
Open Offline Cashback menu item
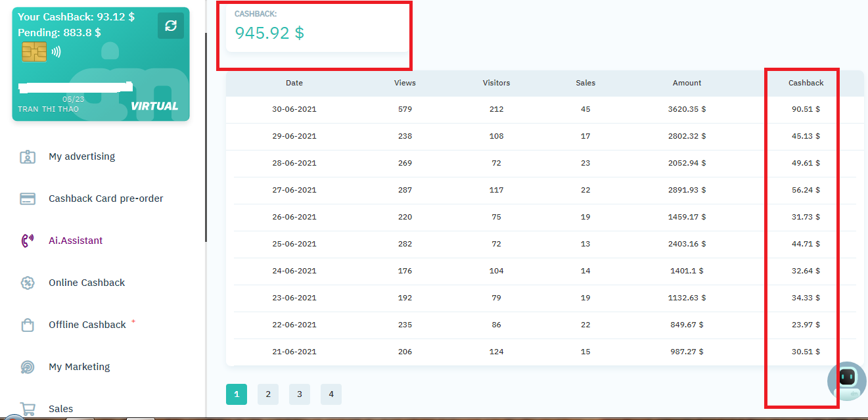coord(87,325)
